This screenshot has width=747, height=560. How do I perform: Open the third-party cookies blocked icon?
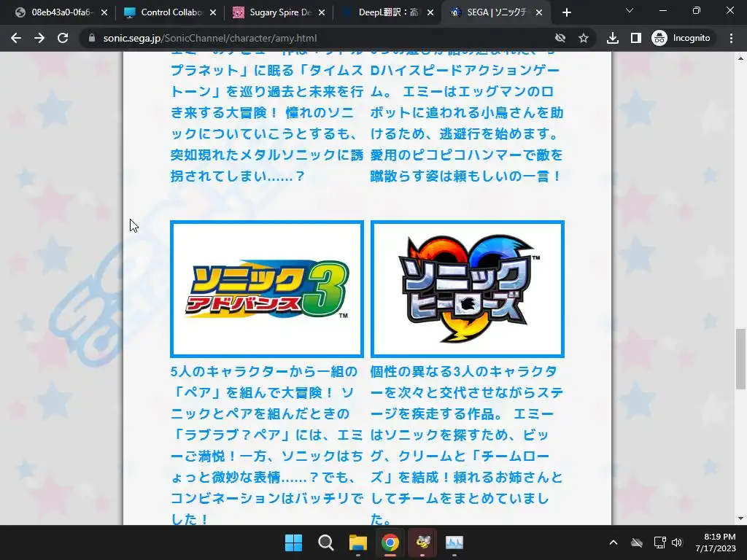560,38
